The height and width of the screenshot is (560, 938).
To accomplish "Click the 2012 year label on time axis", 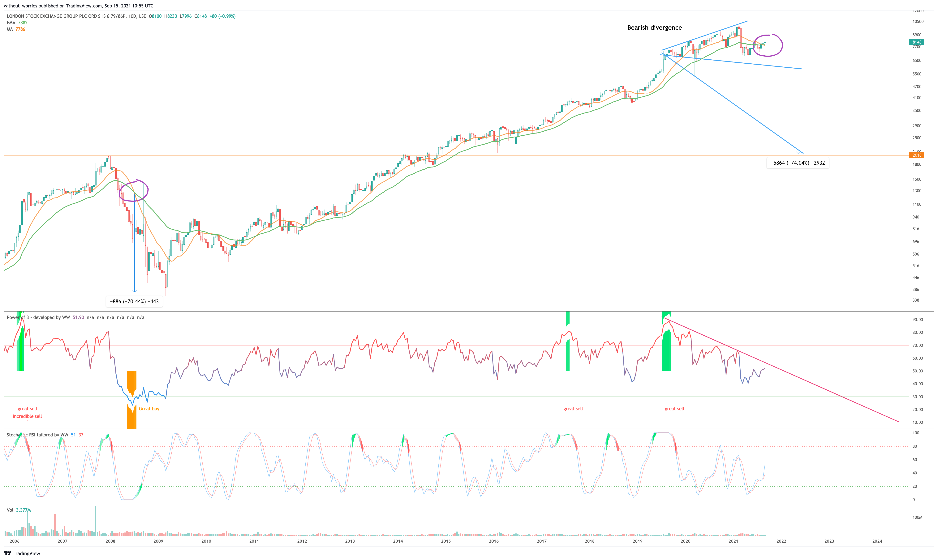I will coord(302,541).
